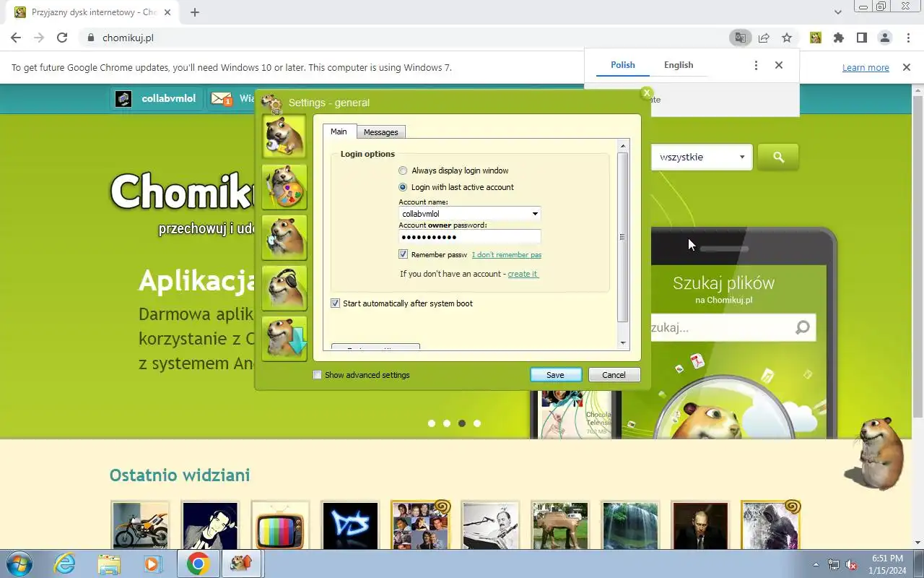Open download settings hamster with blue arrow
This screenshot has height=578, width=924.
point(284,338)
